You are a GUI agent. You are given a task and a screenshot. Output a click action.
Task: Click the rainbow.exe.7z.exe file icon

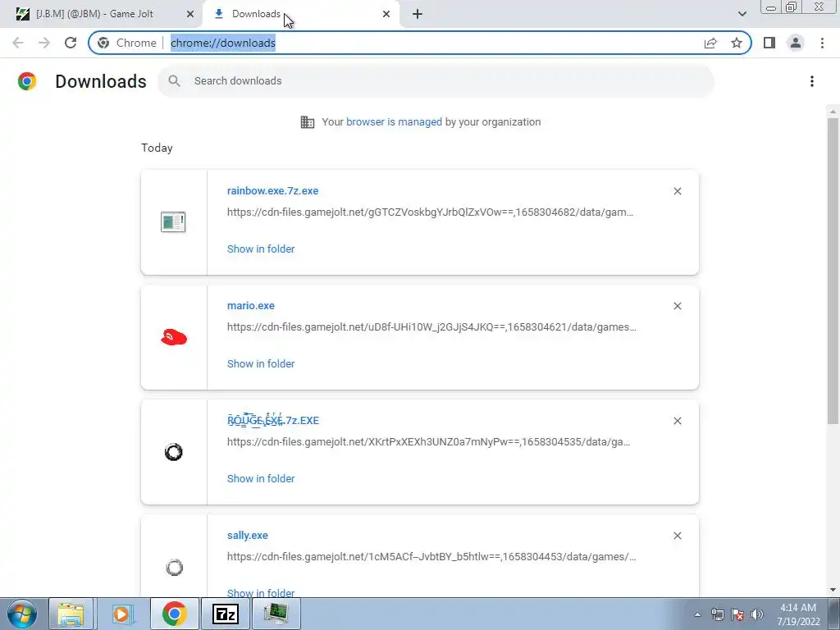173,221
